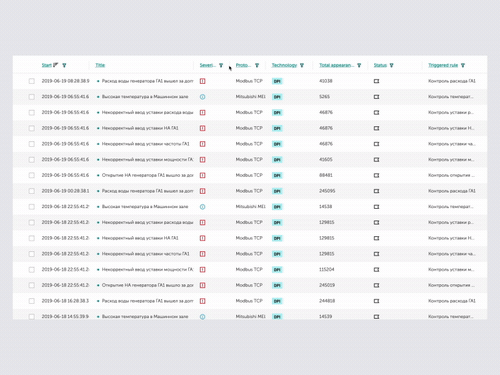Open event title in row with 5265
The image size is (500, 375).
pos(145,97)
